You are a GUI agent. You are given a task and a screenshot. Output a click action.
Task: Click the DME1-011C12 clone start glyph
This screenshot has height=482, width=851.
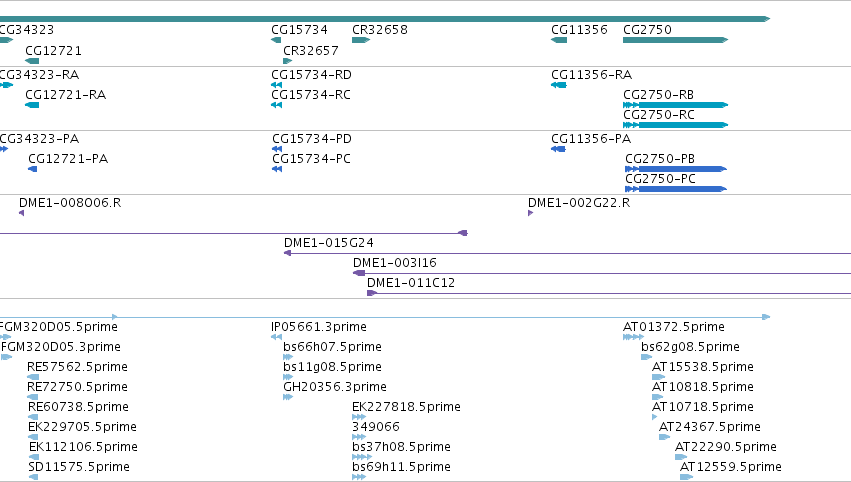pos(372,293)
